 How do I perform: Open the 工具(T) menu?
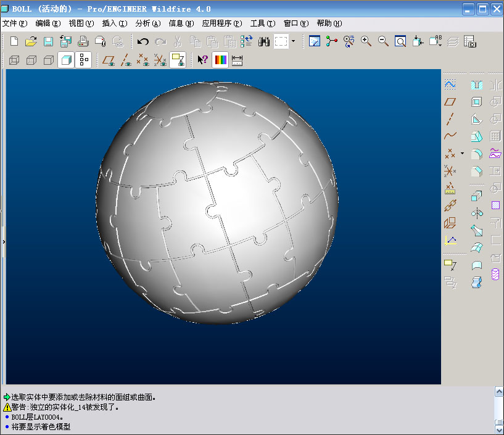pos(263,23)
